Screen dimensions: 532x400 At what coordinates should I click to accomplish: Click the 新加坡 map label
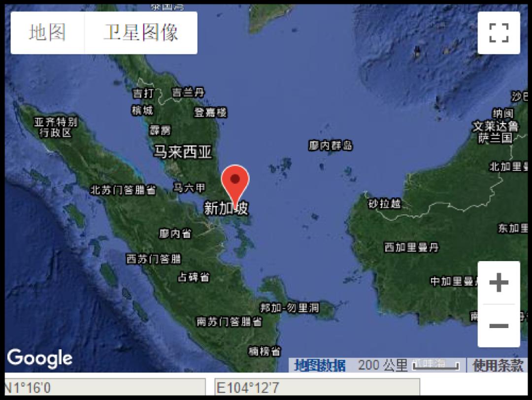226,208
